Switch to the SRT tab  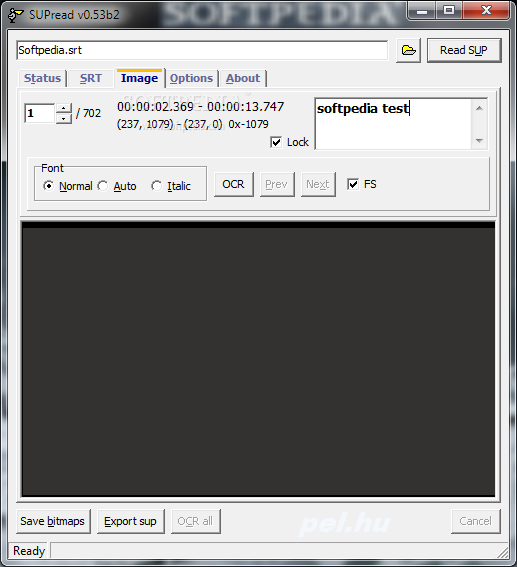(x=91, y=78)
